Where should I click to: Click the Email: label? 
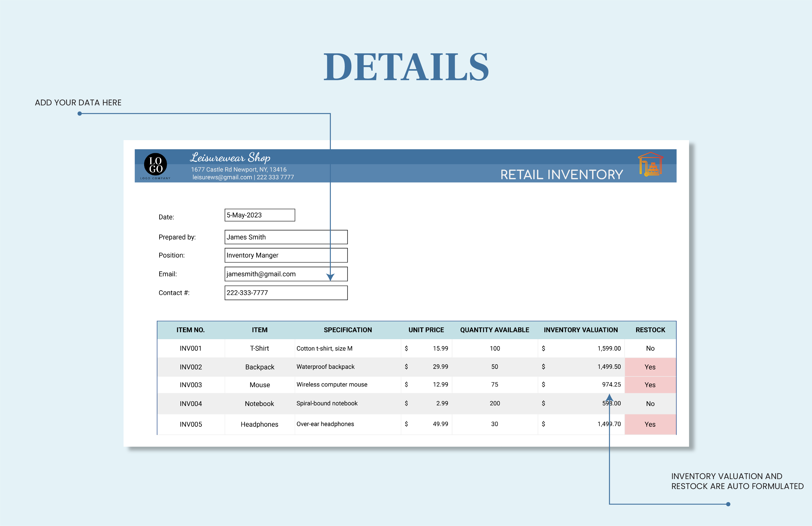pos(168,274)
